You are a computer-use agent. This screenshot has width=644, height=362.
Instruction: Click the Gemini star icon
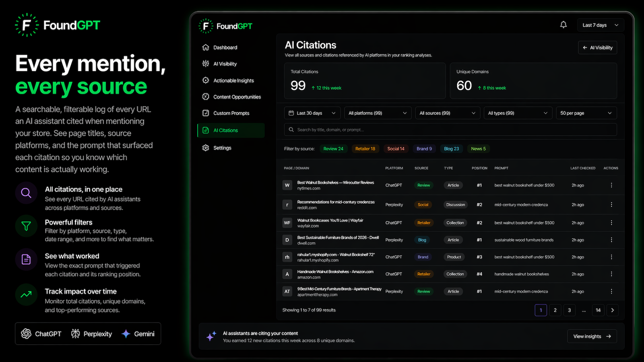pos(126,333)
